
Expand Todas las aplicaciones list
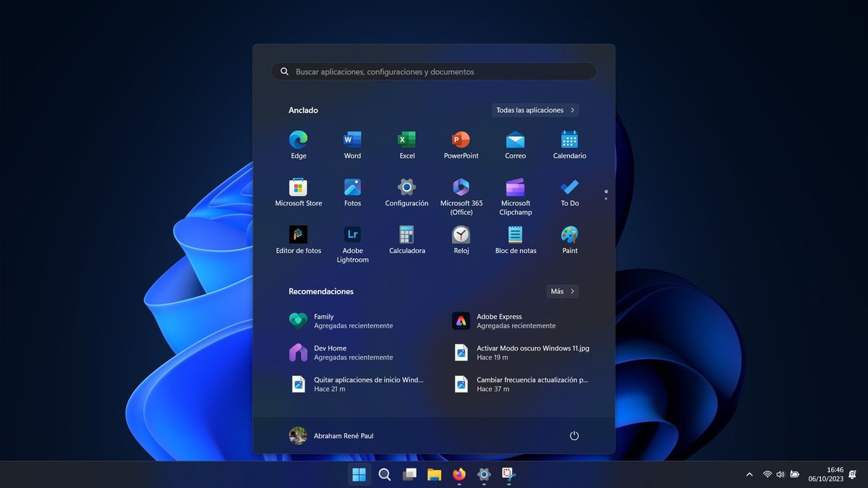point(535,110)
